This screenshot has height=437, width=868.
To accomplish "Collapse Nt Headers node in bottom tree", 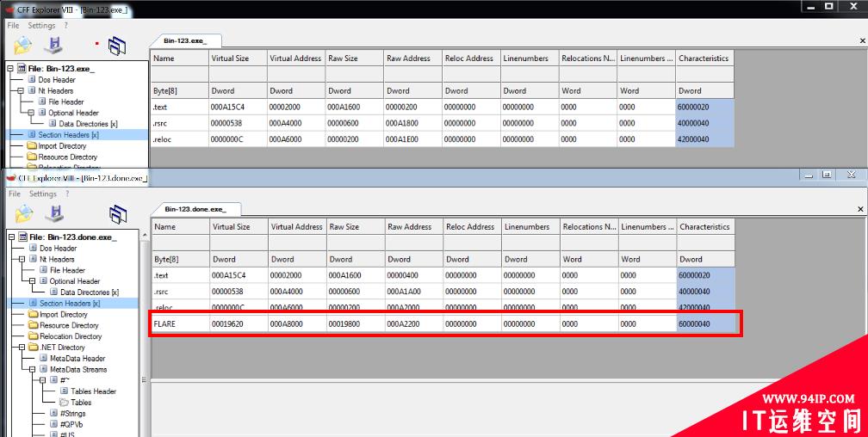I will pos(22,259).
